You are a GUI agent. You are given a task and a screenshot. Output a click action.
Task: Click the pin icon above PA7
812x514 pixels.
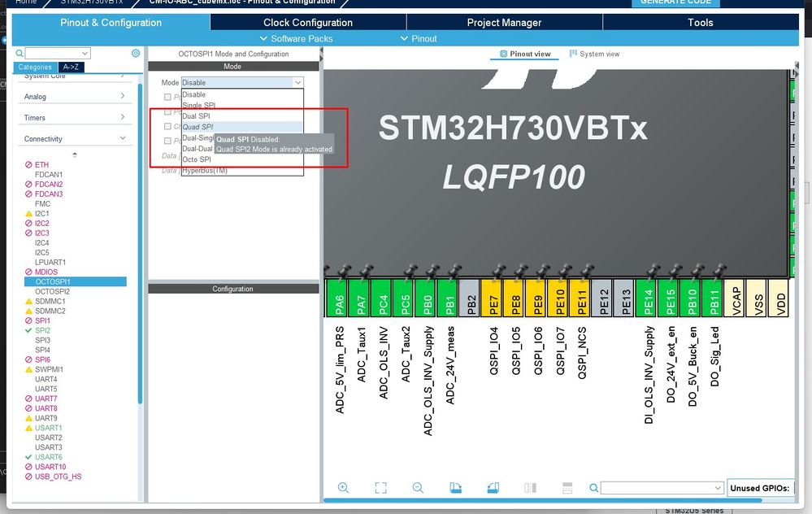coord(366,271)
